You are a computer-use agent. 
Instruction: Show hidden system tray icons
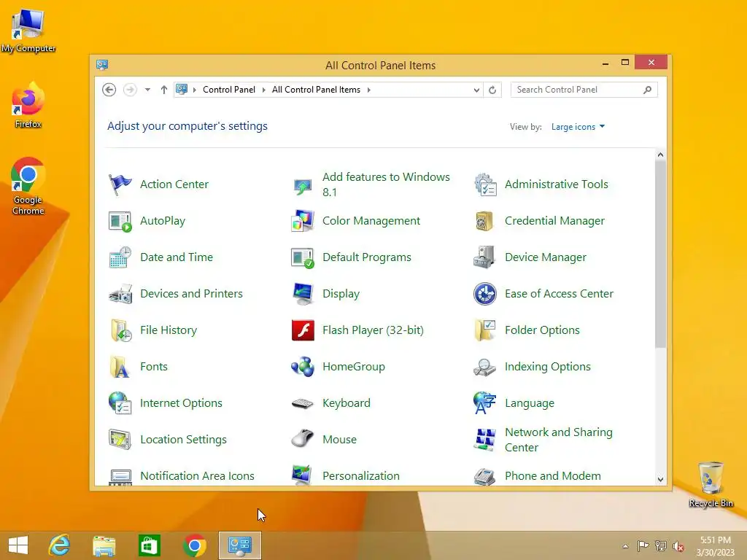625,546
